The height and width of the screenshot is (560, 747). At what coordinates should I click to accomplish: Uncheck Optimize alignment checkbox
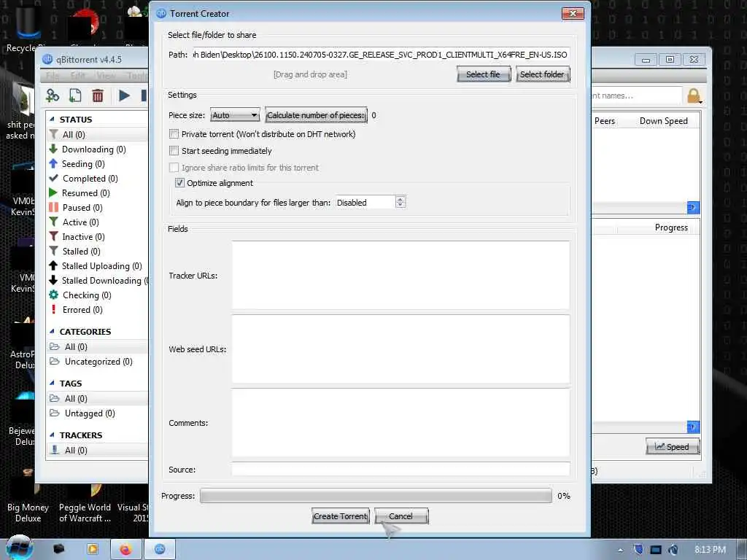179,182
